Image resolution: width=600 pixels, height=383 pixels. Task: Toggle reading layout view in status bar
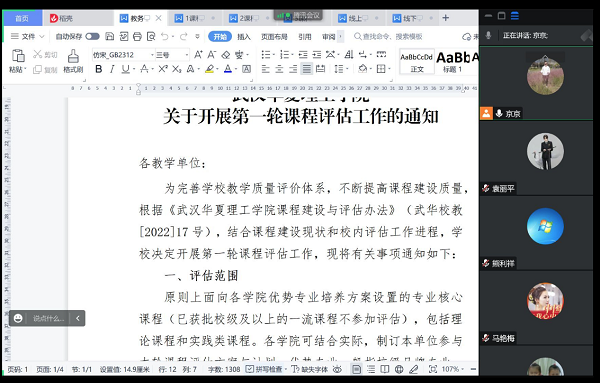(x=385, y=369)
